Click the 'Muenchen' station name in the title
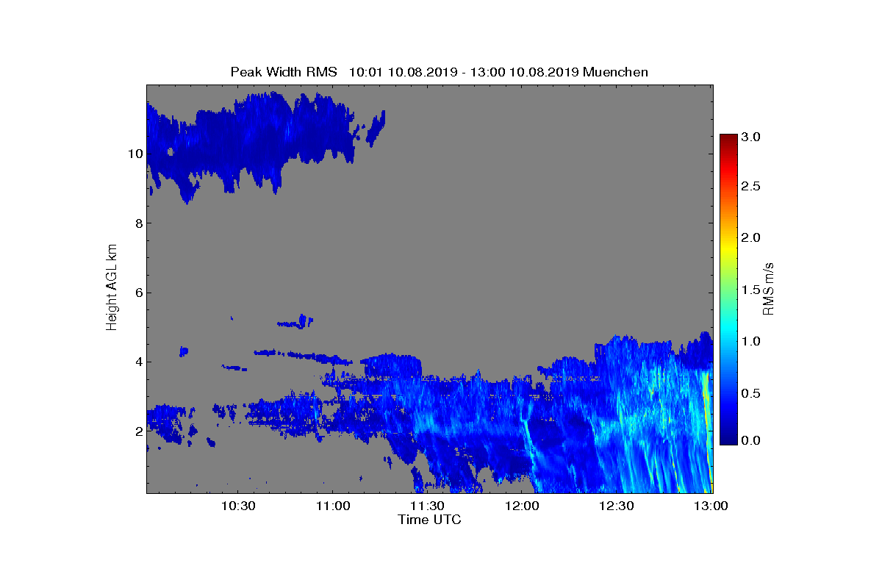Screen dimensions: 882x588 (x=615, y=72)
